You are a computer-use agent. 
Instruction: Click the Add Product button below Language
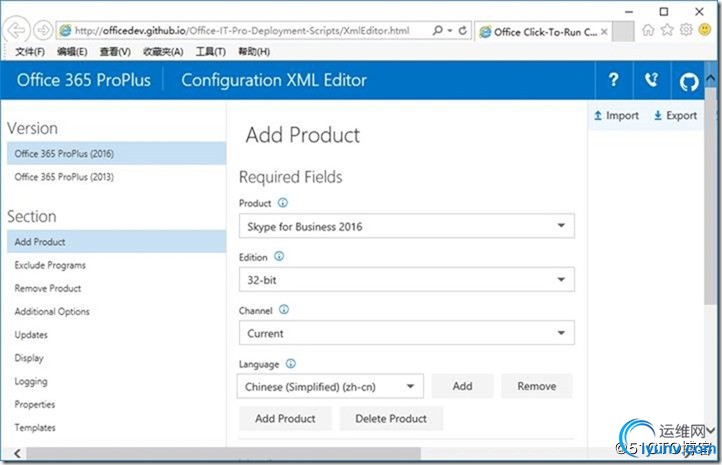point(285,418)
